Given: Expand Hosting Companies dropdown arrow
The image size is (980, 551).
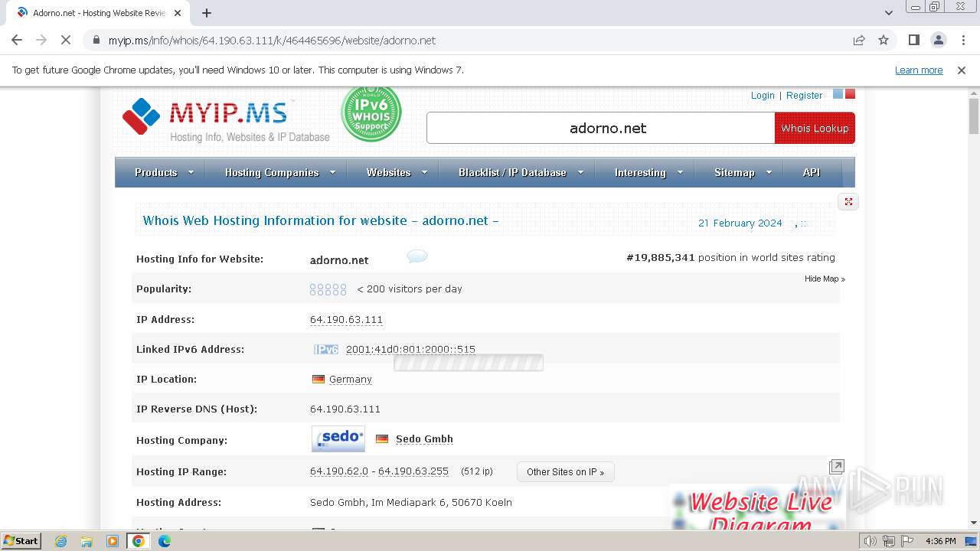Looking at the screenshot, I should coord(332,172).
